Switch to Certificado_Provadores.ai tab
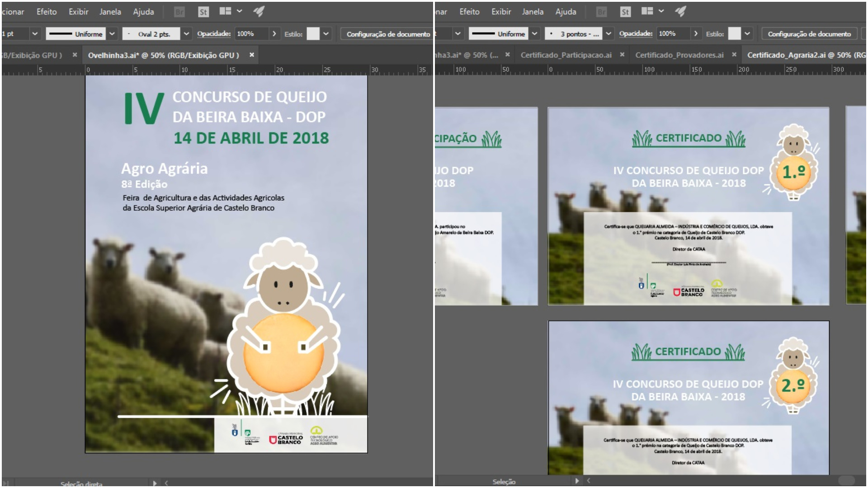This screenshot has height=488, width=868. (679, 55)
